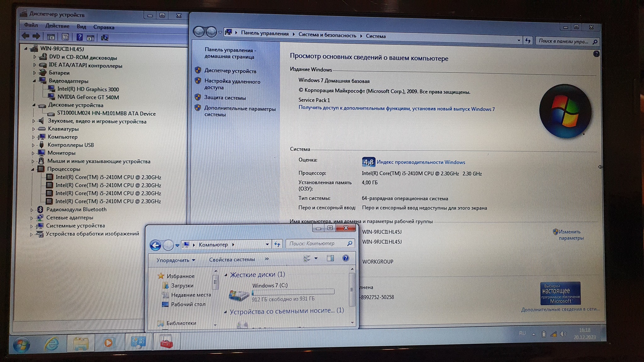Click the Device Manager properties toolbar icon

pos(65,37)
